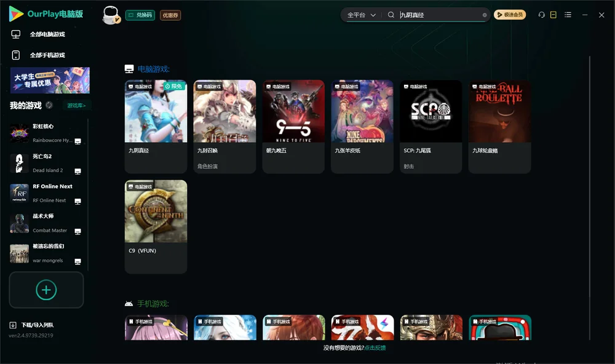The height and width of the screenshot is (364, 615).
Task: Go to 全部手机游戏 section
Action: (x=47, y=55)
